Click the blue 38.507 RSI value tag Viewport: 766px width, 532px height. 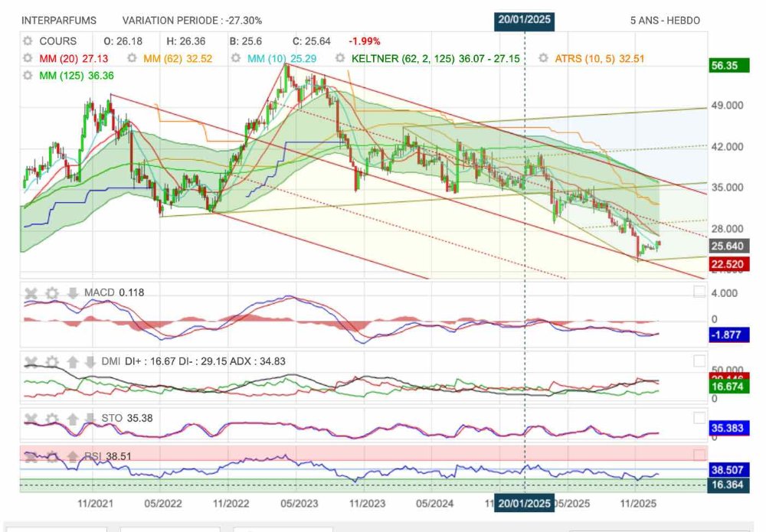pos(729,470)
